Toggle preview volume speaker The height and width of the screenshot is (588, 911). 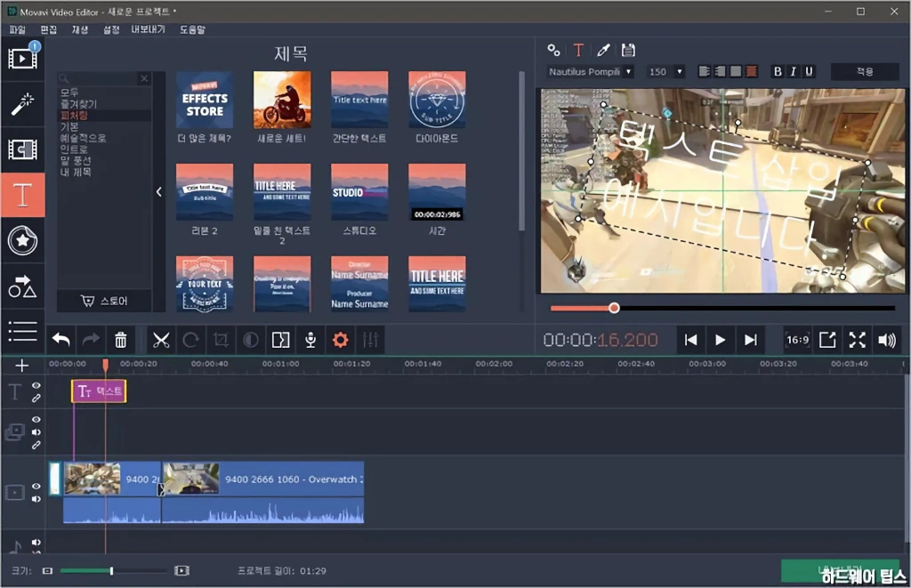tap(887, 340)
